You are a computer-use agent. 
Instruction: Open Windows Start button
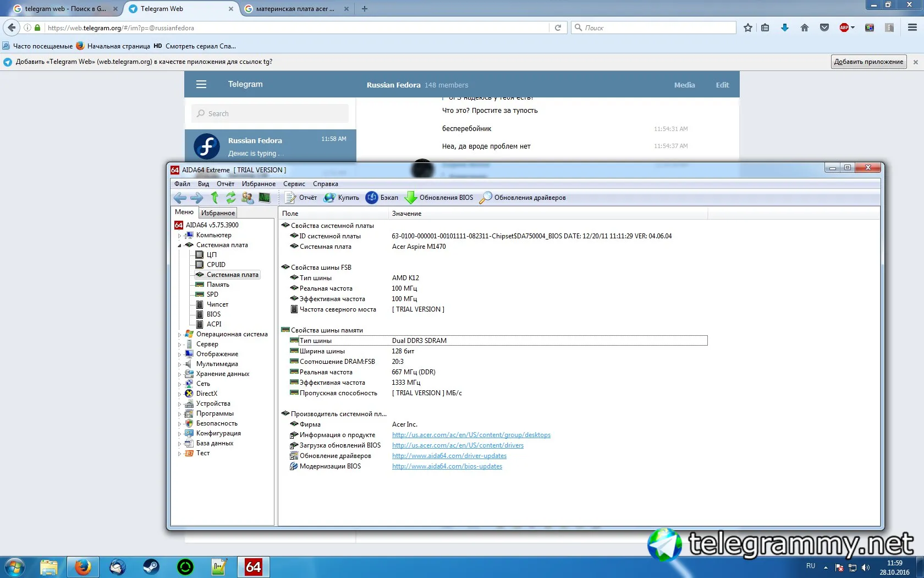15,567
